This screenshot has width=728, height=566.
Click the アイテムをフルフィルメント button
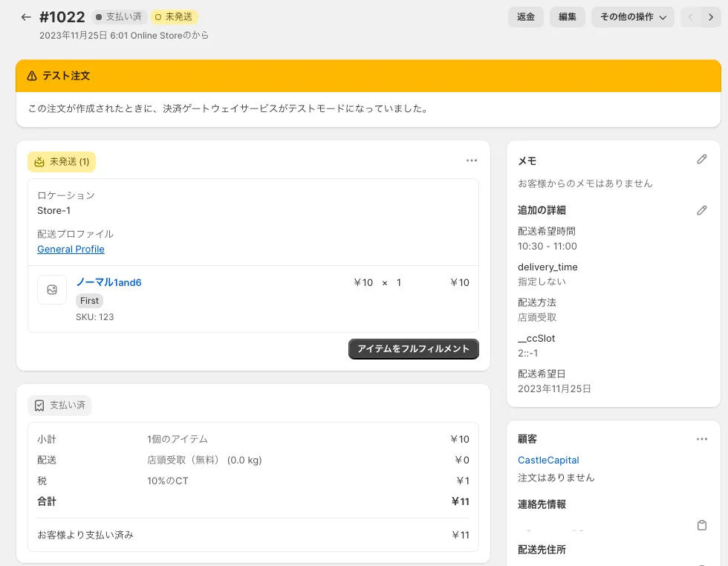pos(413,348)
